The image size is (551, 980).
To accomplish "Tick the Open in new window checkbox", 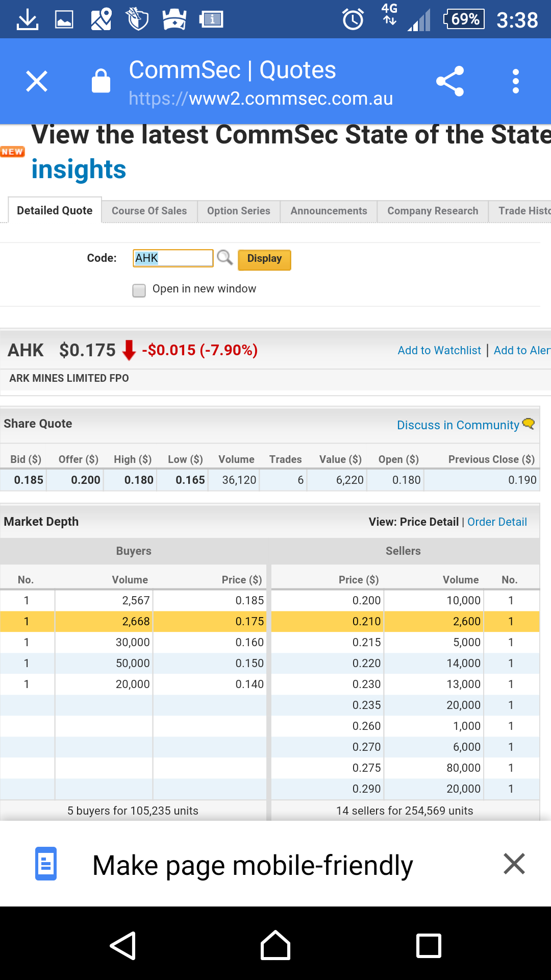I will point(139,290).
